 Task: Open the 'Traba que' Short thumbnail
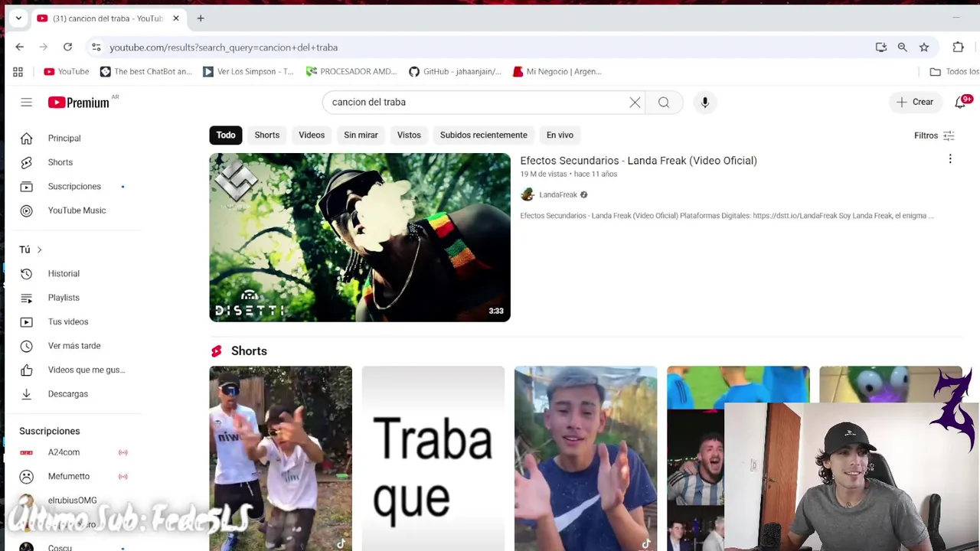pyautogui.click(x=433, y=458)
